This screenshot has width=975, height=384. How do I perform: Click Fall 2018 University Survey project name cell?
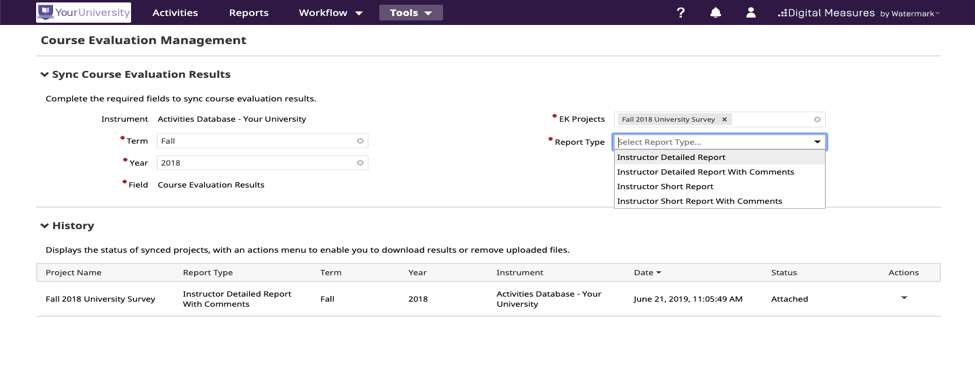click(100, 299)
